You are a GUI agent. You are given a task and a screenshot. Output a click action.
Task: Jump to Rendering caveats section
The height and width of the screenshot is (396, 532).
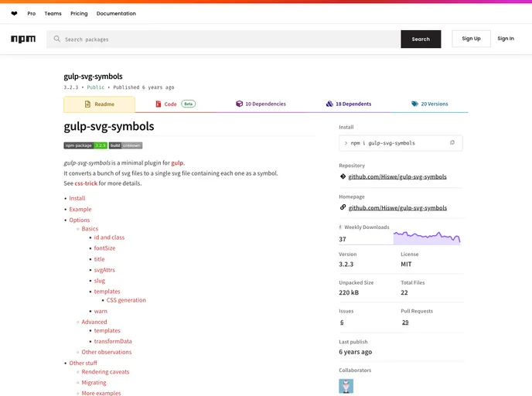coord(105,371)
